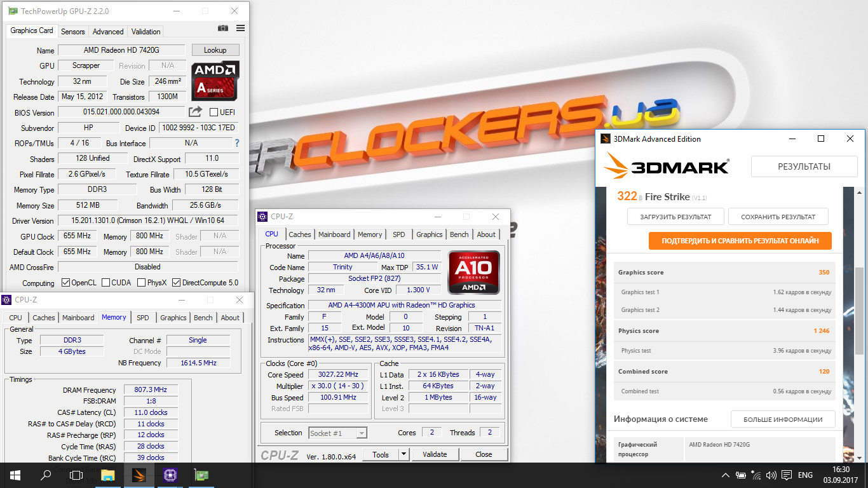868x488 pixels.
Task: Switch to Validation tab in GPU-Z
Action: click(x=146, y=31)
